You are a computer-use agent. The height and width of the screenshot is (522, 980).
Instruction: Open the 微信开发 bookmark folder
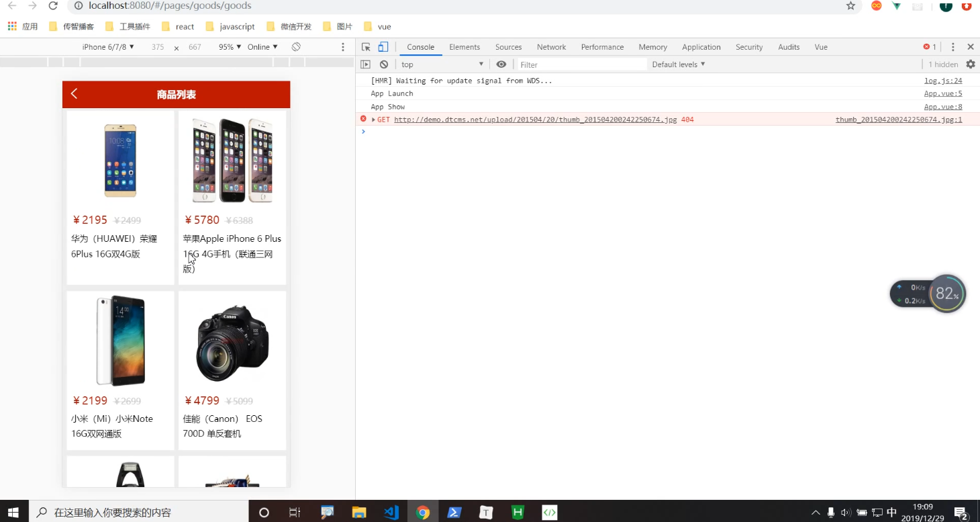click(x=289, y=27)
